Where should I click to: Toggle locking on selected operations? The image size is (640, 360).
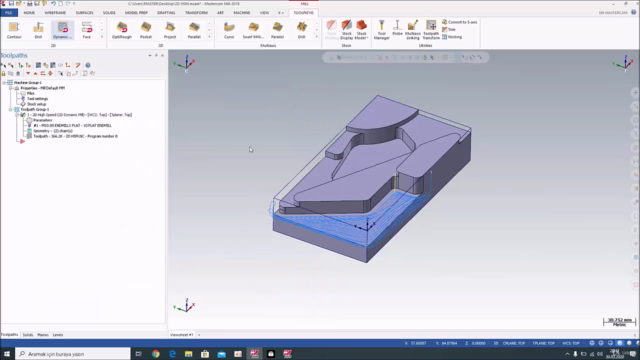(x=4, y=73)
